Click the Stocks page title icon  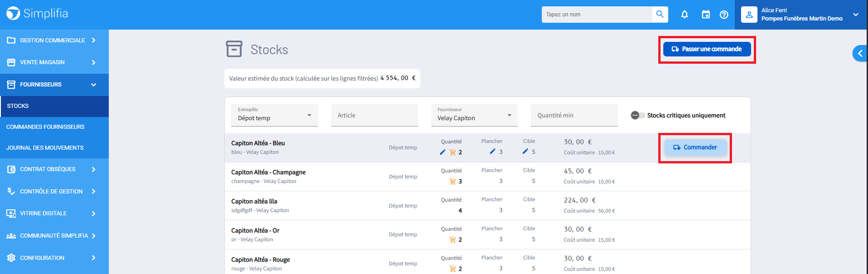(234, 49)
